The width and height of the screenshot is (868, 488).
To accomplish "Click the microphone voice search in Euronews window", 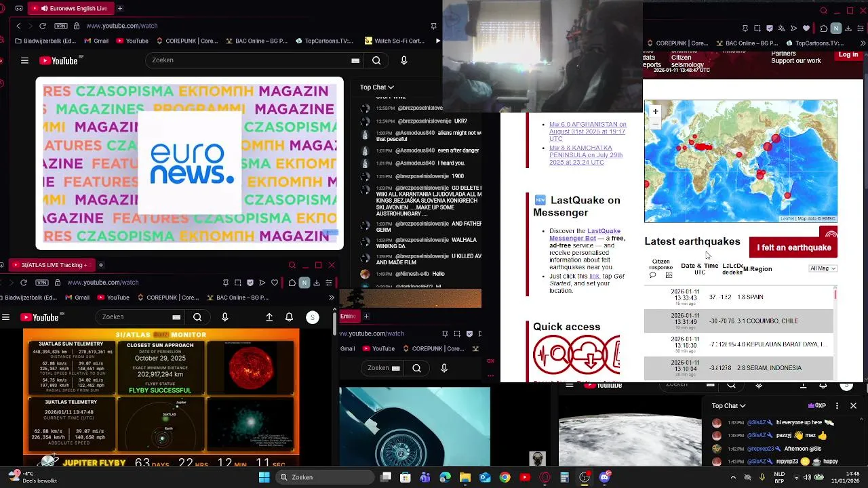I will click(x=404, y=60).
